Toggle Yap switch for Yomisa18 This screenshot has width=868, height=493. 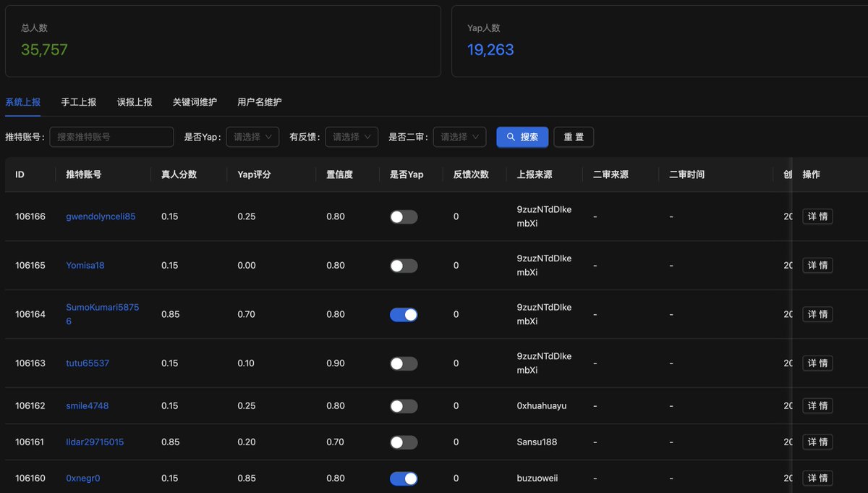pos(404,266)
